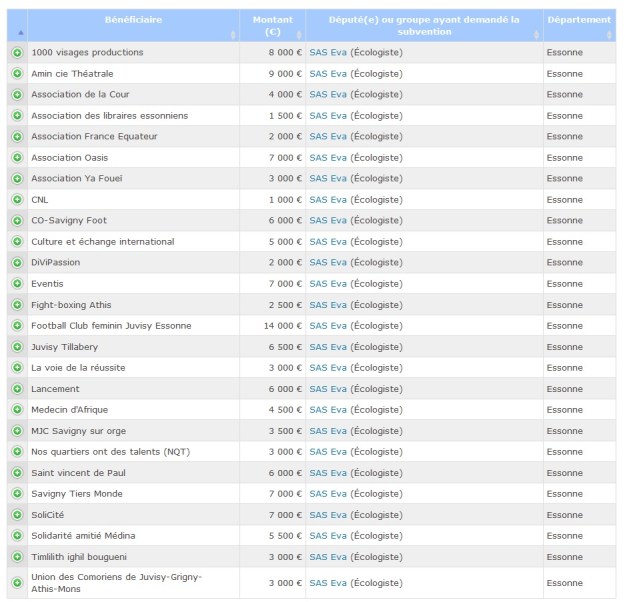This screenshot has height=602, width=625.
Task: Click the plus icon for Juvisy Tillabery
Action: (17, 346)
